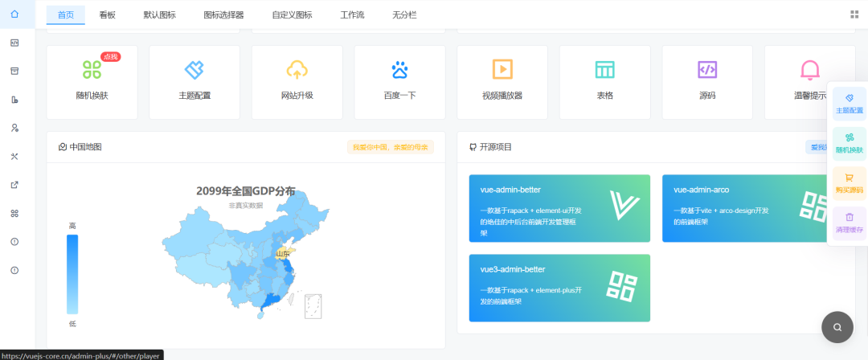This screenshot has width=868, height=360.
Task: Click the pink bell 温馨提示 icon
Action: (810, 70)
